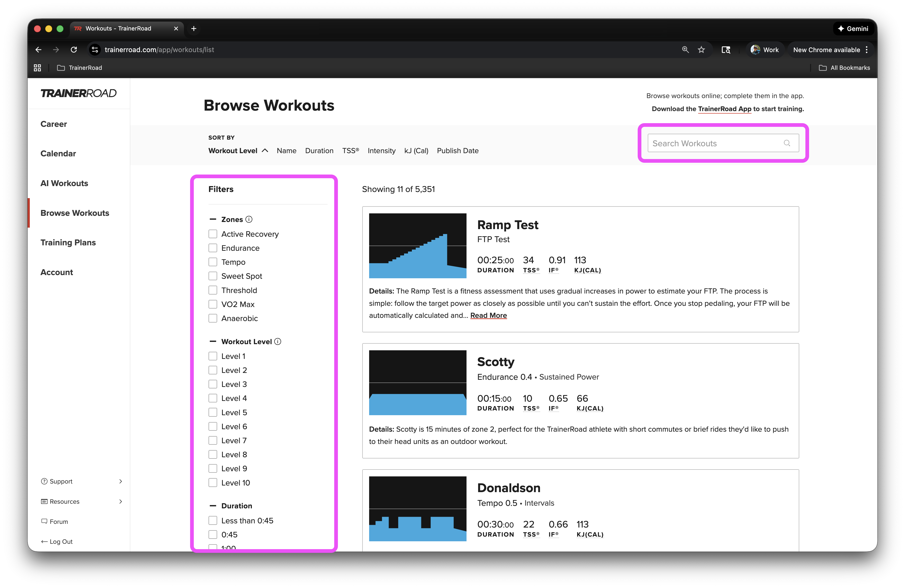Click the browser address bar URL
The image size is (905, 588).
point(159,50)
